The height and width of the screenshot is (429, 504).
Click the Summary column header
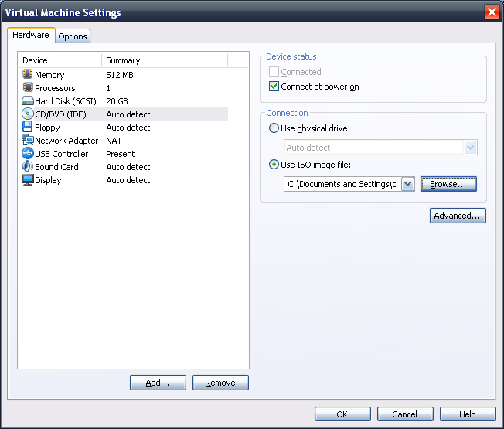click(x=165, y=60)
